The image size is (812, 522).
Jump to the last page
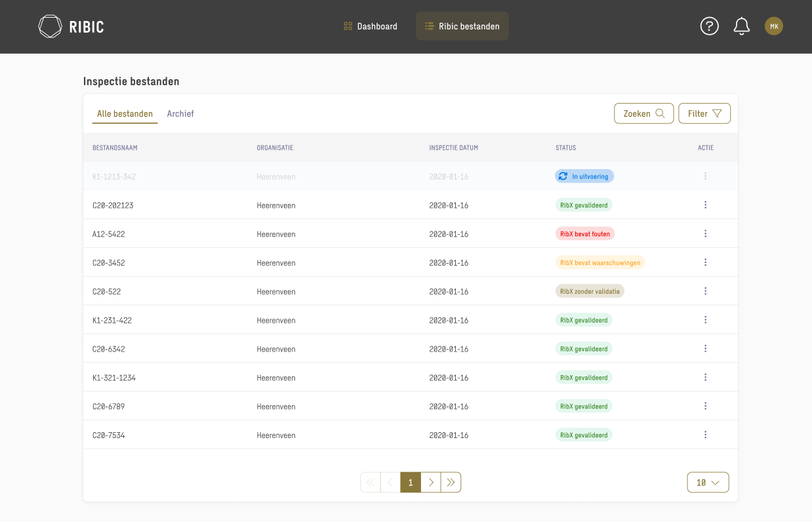[451, 483]
